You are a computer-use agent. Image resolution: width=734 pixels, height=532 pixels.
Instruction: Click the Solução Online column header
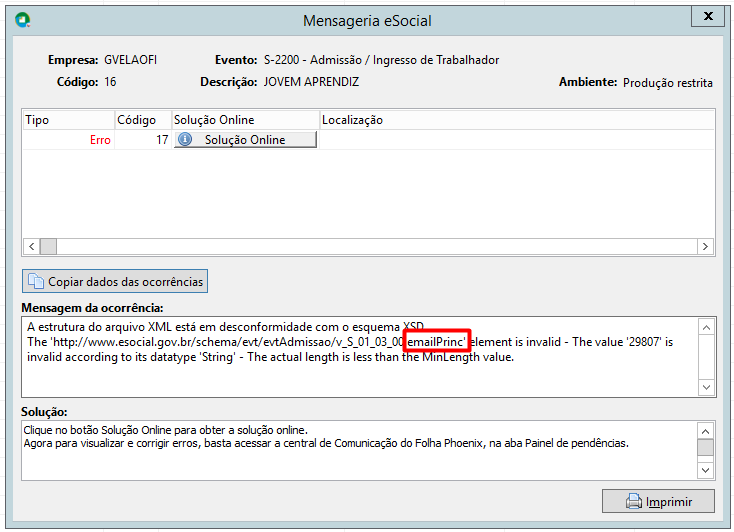pyautogui.click(x=245, y=120)
